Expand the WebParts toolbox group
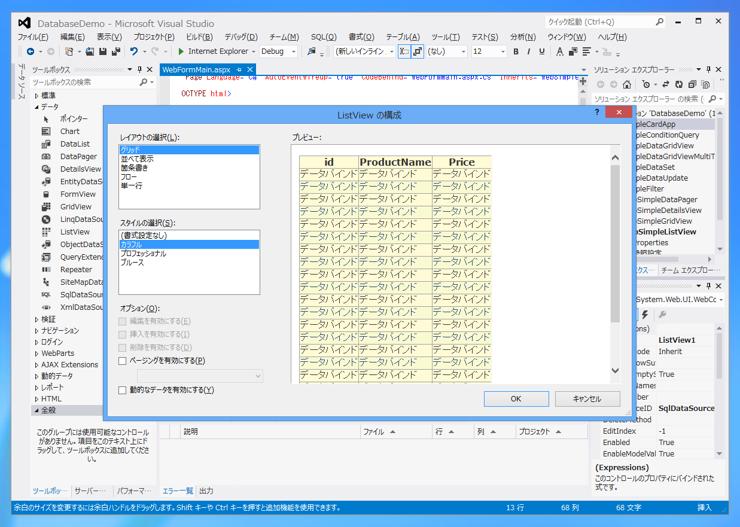 pos(36,353)
